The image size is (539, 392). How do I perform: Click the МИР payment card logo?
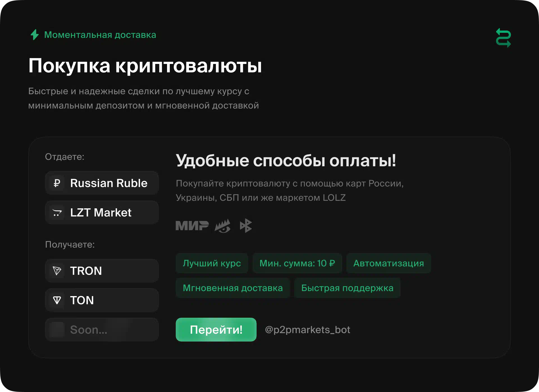pyautogui.click(x=192, y=225)
